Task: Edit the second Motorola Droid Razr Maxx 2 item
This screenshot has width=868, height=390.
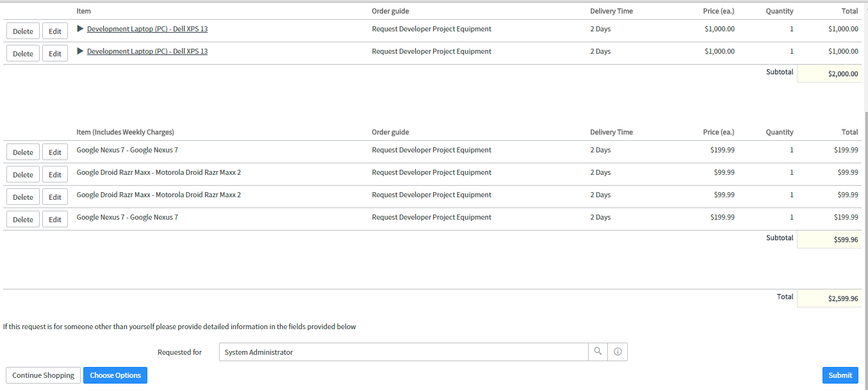Action: point(55,197)
